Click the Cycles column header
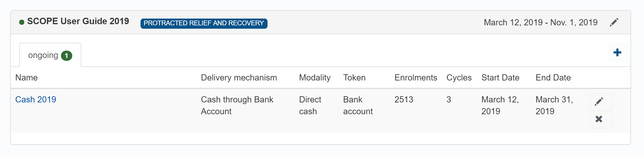644x157 pixels. pyautogui.click(x=459, y=78)
